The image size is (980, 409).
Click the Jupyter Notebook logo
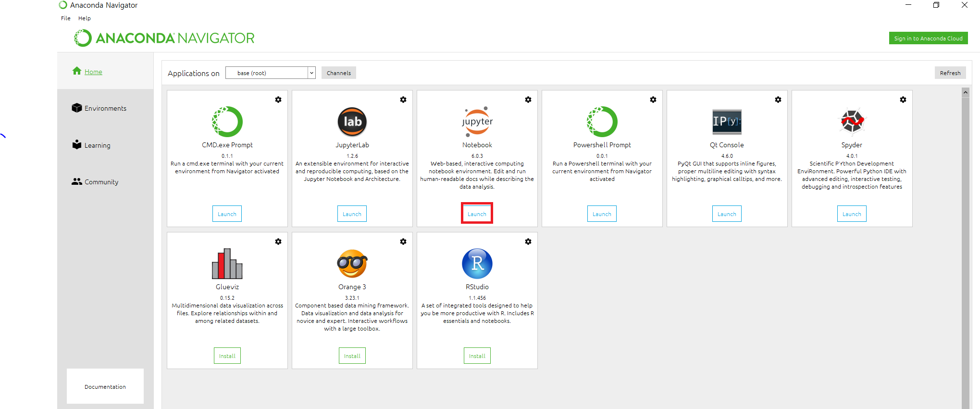tap(477, 122)
